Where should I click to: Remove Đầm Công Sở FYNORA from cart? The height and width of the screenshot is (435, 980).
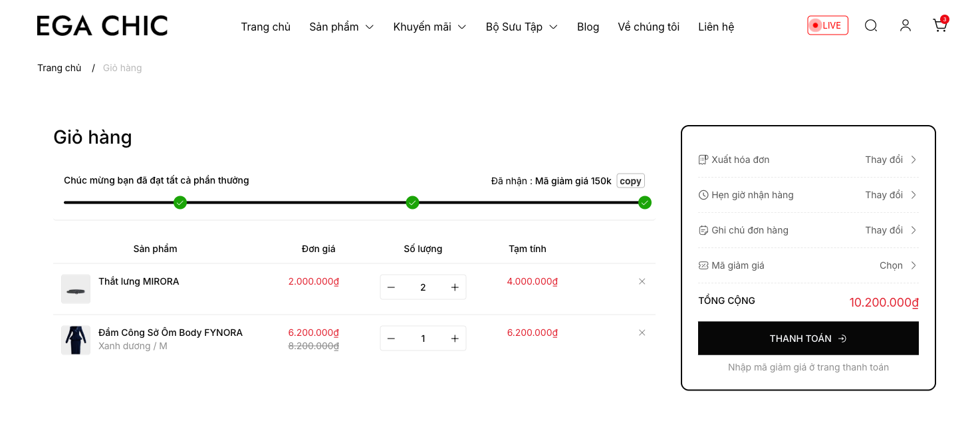(x=642, y=333)
